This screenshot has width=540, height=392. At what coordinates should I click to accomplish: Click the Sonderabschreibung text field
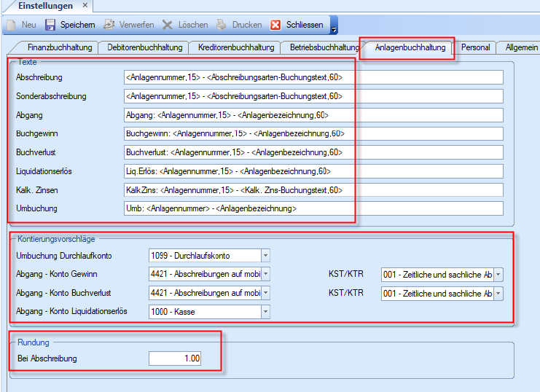click(x=313, y=96)
